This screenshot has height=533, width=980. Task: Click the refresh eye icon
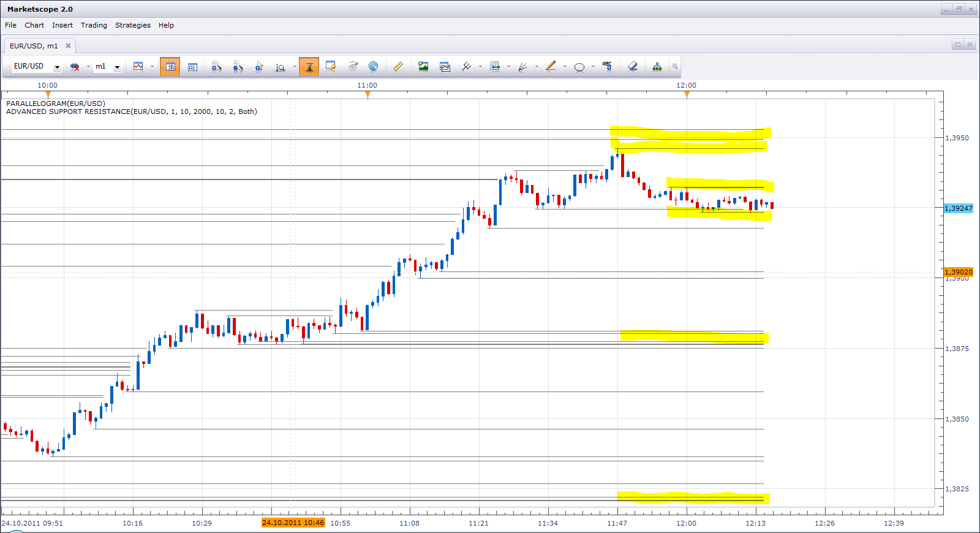click(353, 66)
